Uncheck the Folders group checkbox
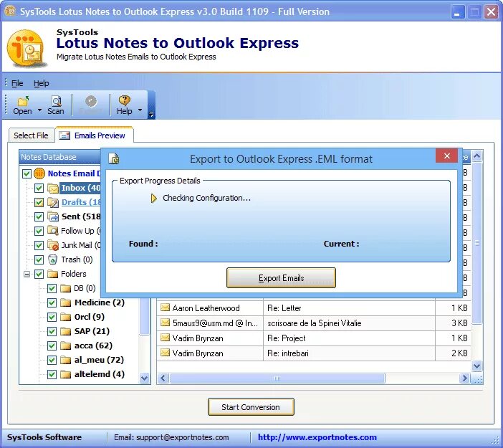This screenshot has height=448, width=503. tap(39, 274)
